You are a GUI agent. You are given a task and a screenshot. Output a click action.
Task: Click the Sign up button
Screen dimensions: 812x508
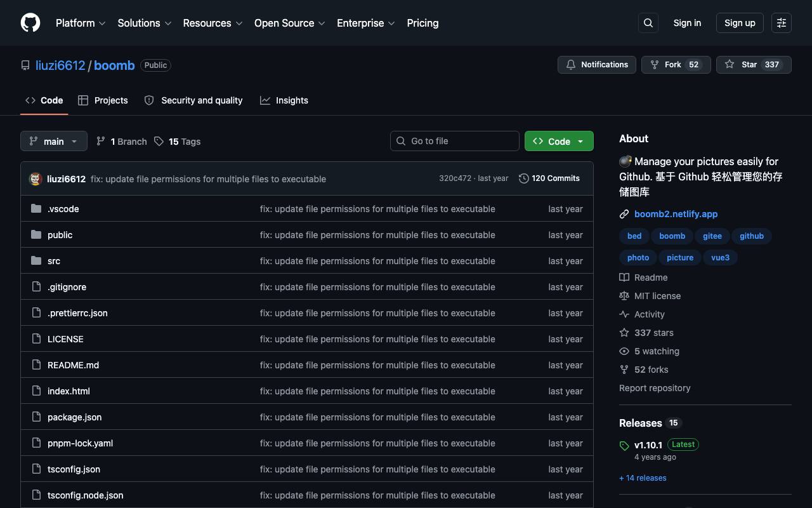pos(740,23)
